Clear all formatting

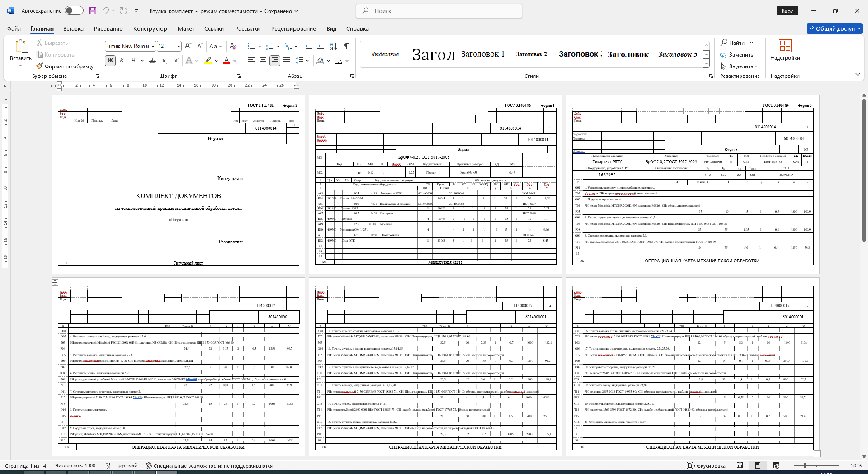233,46
